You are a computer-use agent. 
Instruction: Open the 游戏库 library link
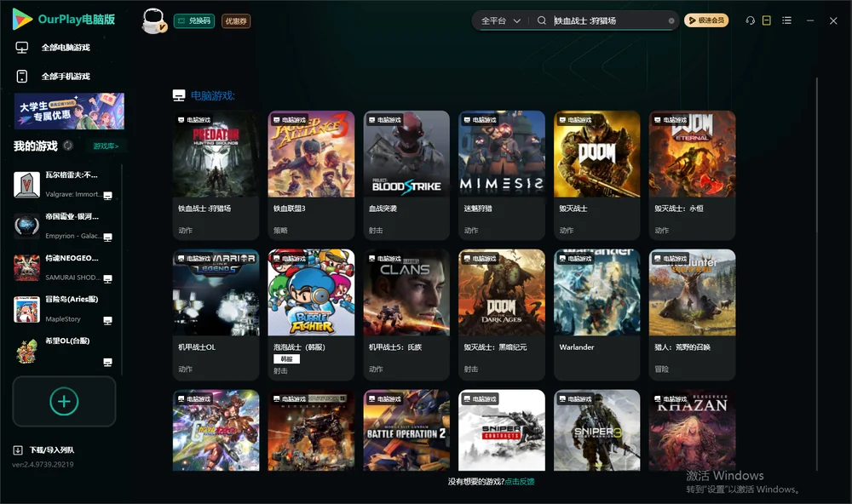[106, 146]
